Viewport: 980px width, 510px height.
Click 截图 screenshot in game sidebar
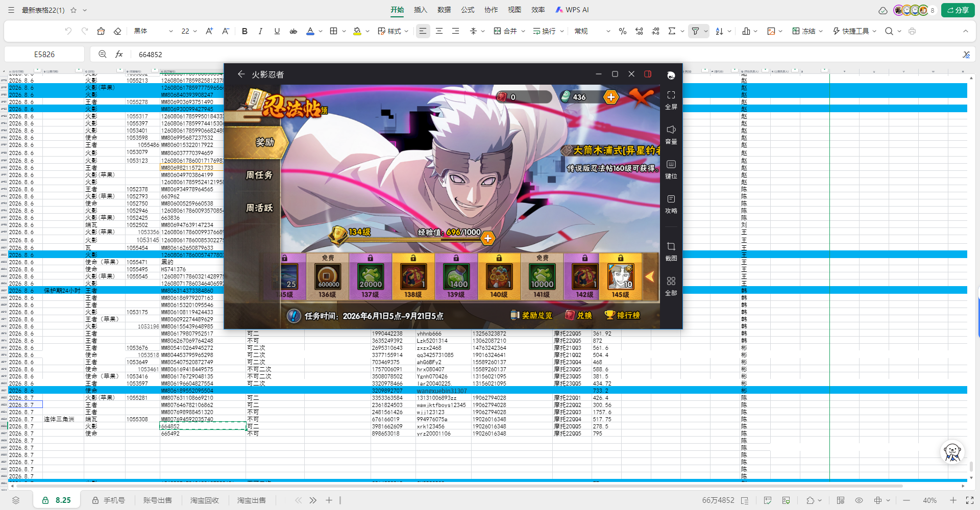[x=671, y=251]
